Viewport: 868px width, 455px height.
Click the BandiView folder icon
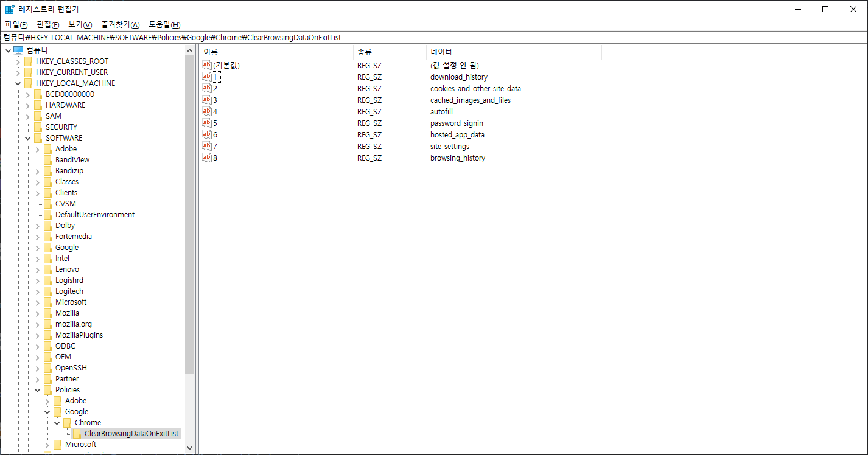click(x=47, y=159)
